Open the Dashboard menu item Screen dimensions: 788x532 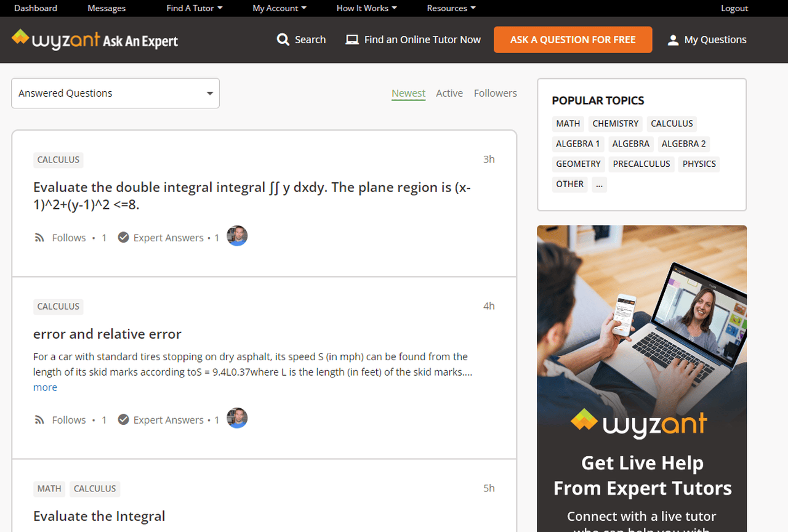pos(35,8)
